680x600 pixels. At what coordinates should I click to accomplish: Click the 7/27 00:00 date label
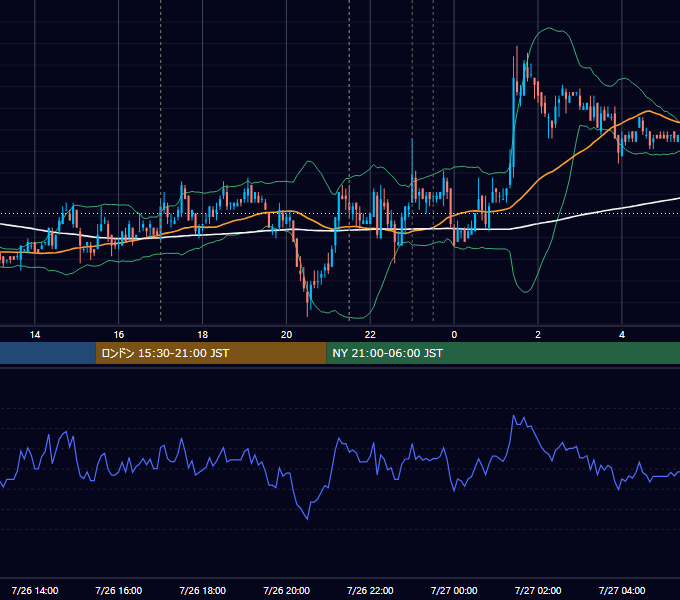(454, 590)
